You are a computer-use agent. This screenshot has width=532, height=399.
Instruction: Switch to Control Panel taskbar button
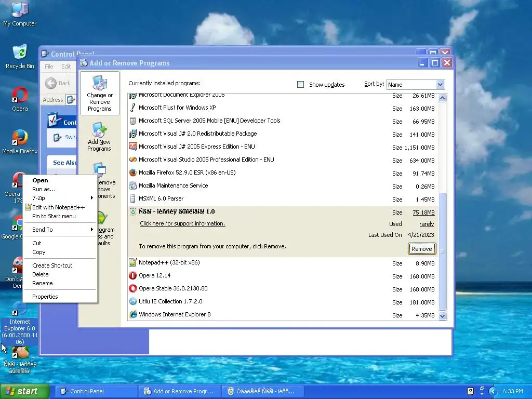tap(96, 391)
